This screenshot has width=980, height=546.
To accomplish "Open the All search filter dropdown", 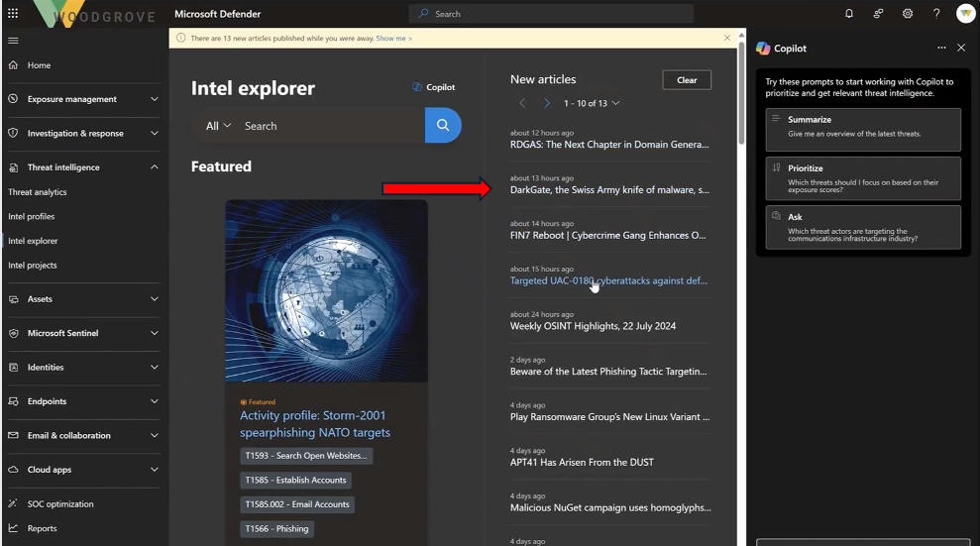I will (219, 126).
